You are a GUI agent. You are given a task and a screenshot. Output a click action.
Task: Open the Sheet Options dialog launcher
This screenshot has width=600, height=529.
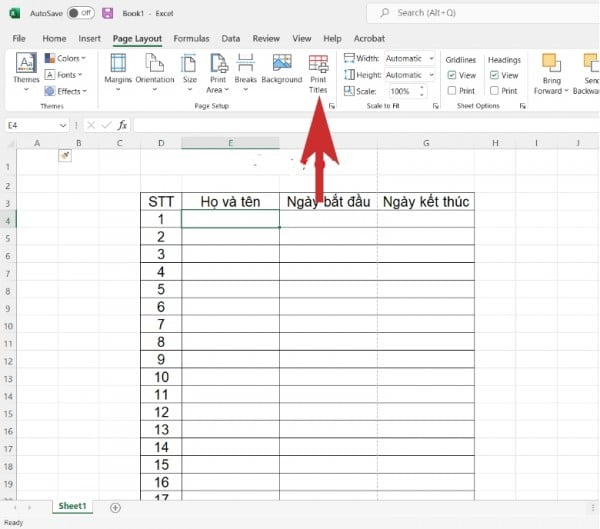(523, 106)
